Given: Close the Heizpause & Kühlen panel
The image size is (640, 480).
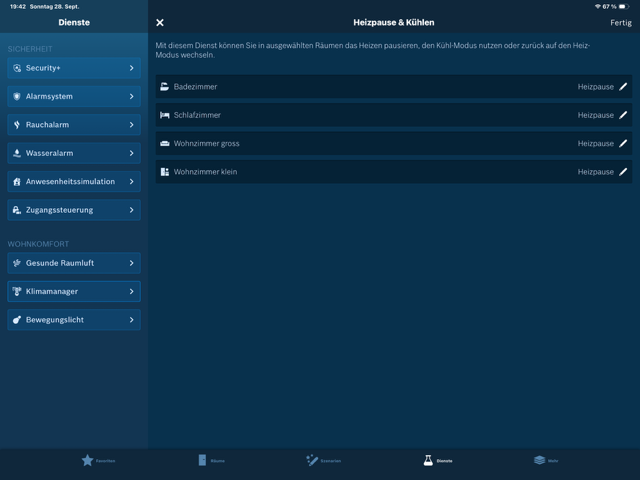Looking at the screenshot, I should tap(160, 22).
